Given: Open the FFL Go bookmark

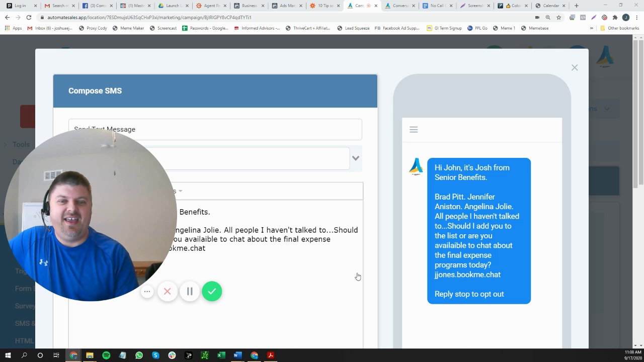Looking at the screenshot, I should [x=477, y=28].
